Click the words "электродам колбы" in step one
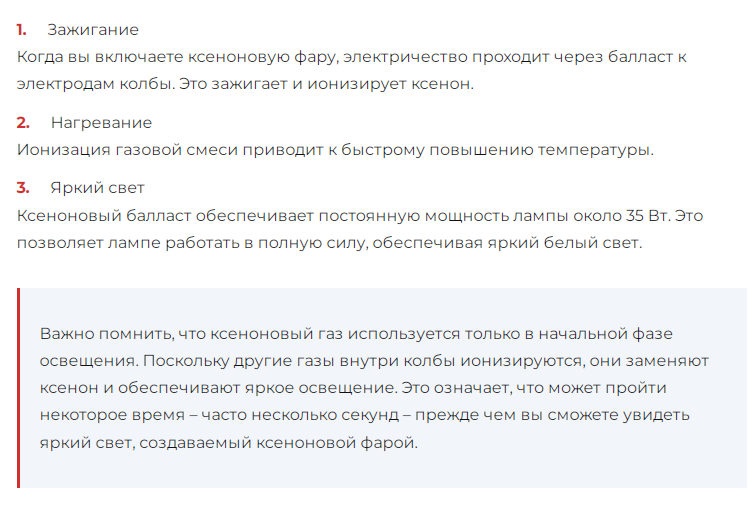The width and height of the screenshot is (749, 513). tap(82, 84)
